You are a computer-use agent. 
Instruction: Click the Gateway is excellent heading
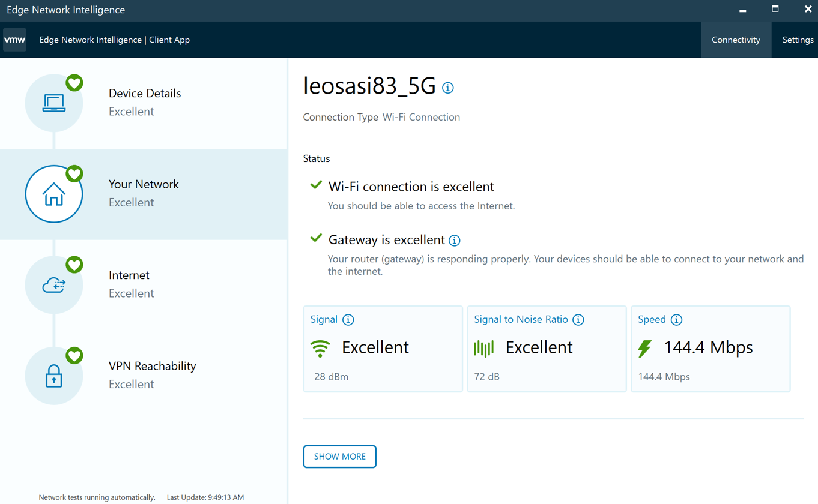click(387, 240)
